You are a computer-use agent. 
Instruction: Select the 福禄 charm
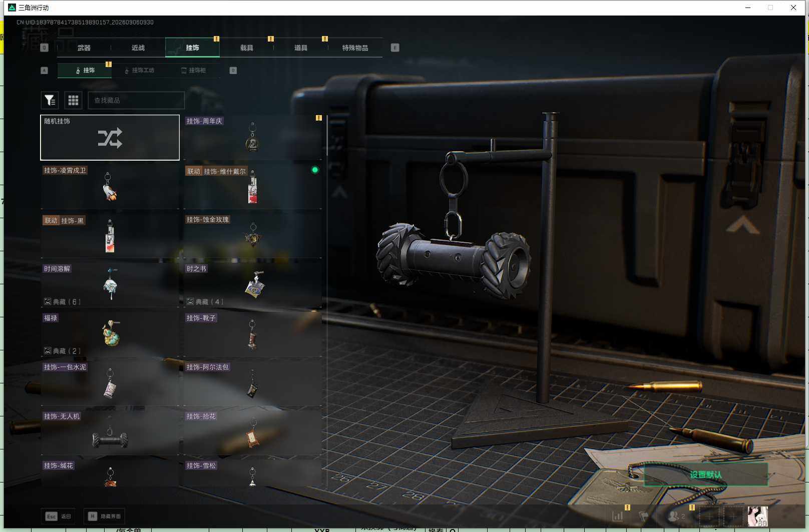point(110,334)
